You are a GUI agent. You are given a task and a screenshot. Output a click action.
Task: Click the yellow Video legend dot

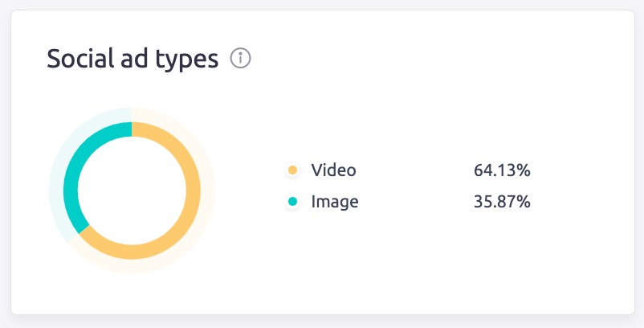click(x=292, y=170)
